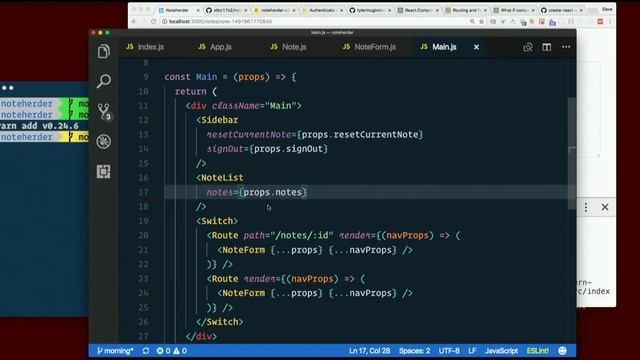
Task: Click the bookmark star in browser address bar
Action: 481,21
